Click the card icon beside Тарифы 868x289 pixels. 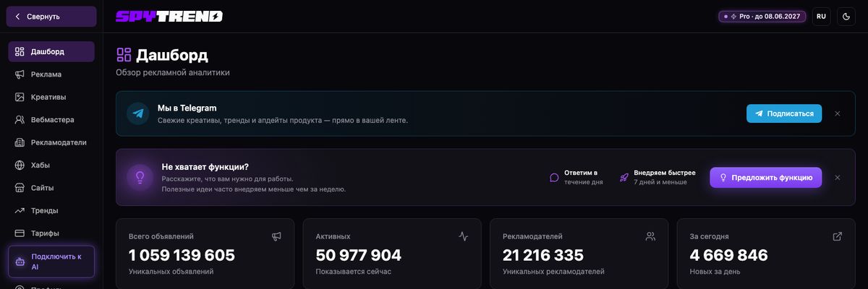pos(20,233)
